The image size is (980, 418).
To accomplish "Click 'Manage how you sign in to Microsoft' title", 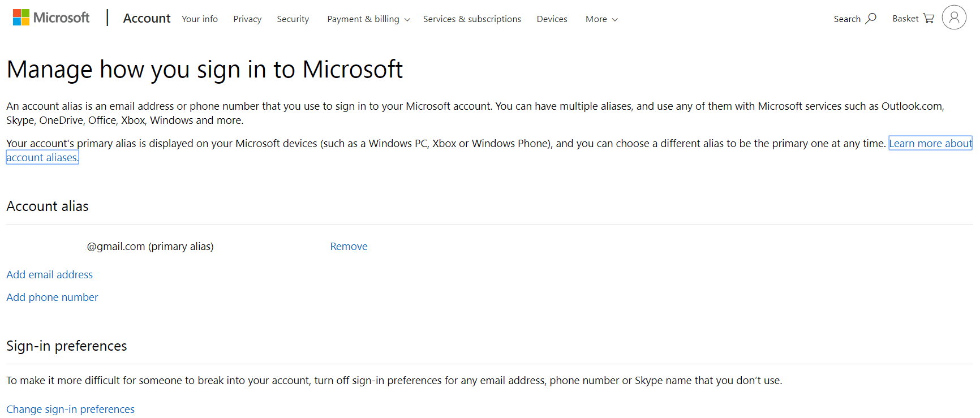I will (205, 70).
